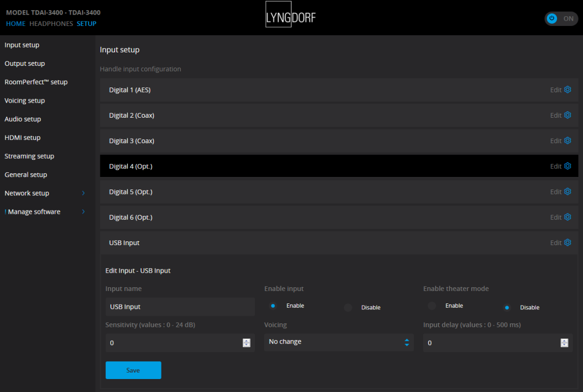The height and width of the screenshot is (392, 583).
Task: Open the edit gear for Digital 6 (Opt.)
Action: (x=567, y=217)
